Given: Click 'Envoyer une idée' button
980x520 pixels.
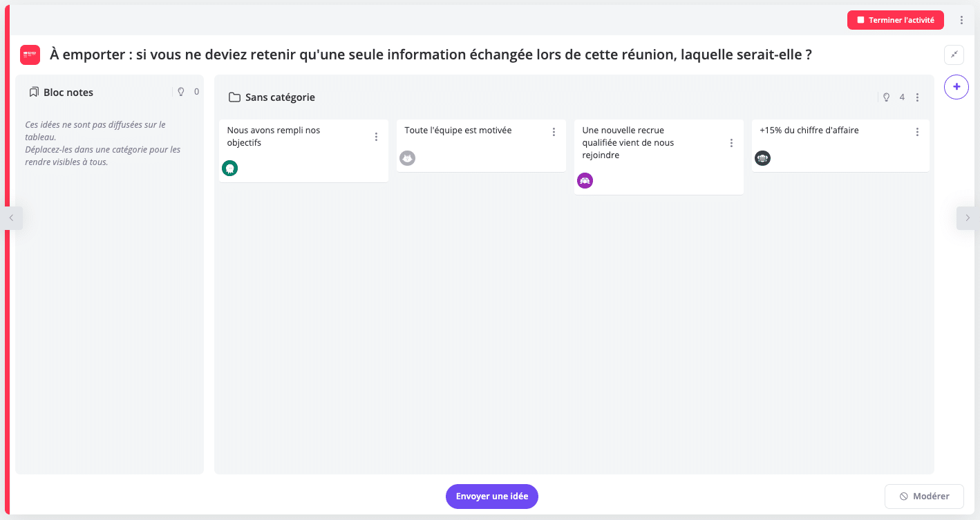Looking at the screenshot, I should pos(491,496).
